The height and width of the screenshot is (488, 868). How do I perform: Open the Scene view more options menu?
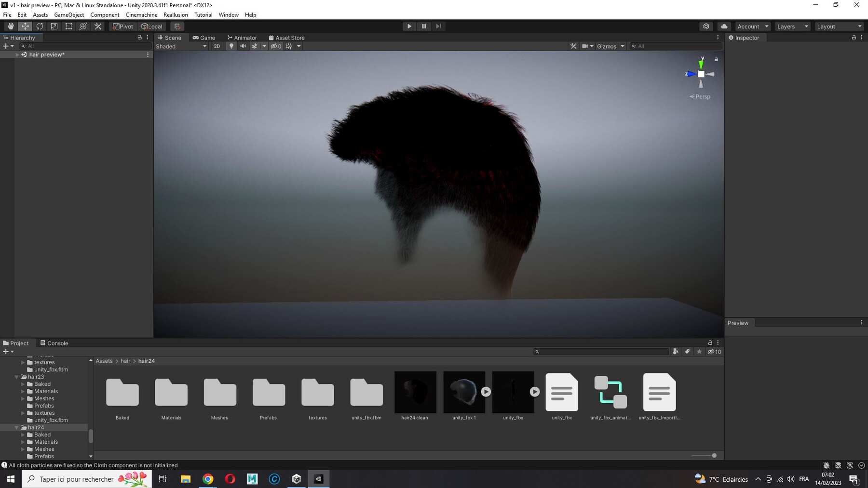pos(718,38)
